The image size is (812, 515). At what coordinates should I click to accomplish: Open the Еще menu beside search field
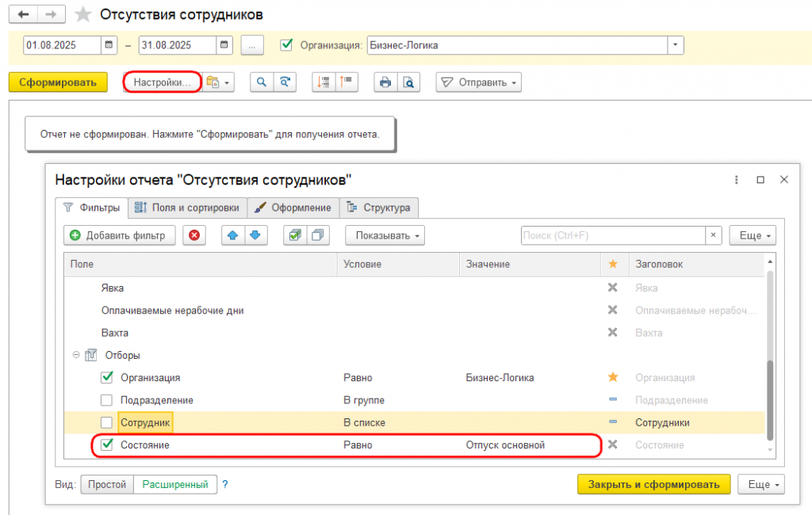[x=753, y=235]
